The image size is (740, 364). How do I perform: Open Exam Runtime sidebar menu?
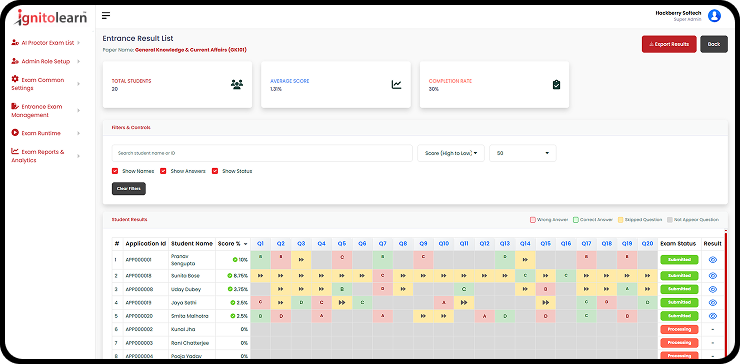coord(46,133)
